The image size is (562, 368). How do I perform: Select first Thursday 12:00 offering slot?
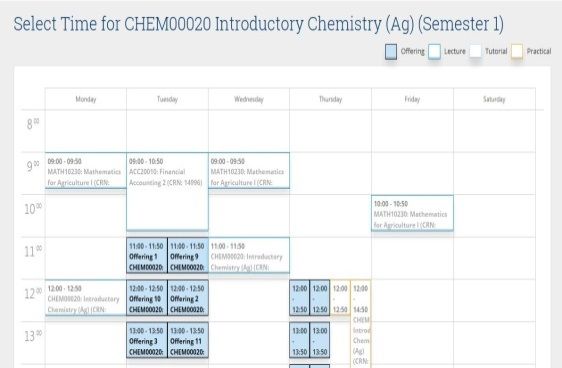299,298
